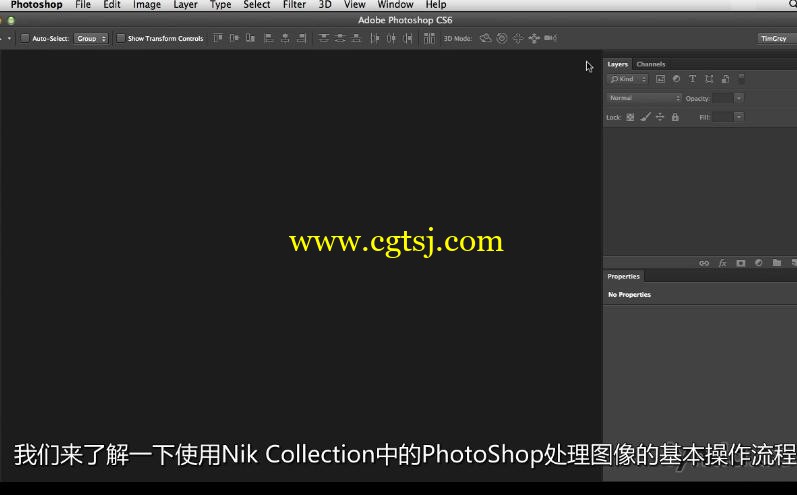Open the TimGrey workspace dropdown
The image size is (797, 495).
point(777,38)
